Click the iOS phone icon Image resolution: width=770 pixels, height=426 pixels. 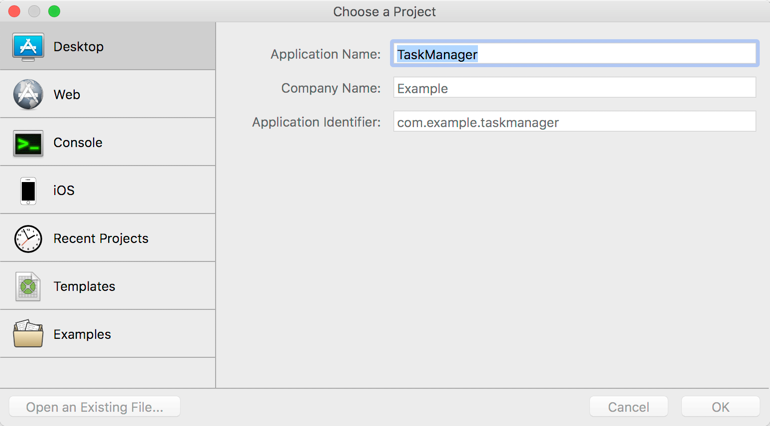point(28,190)
